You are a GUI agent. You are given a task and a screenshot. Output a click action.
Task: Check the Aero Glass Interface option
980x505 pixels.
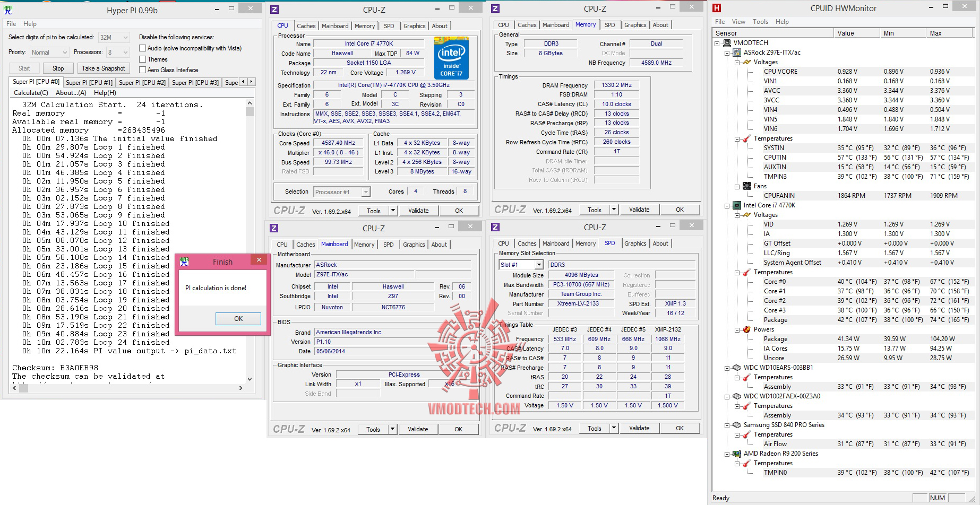coord(142,70)
